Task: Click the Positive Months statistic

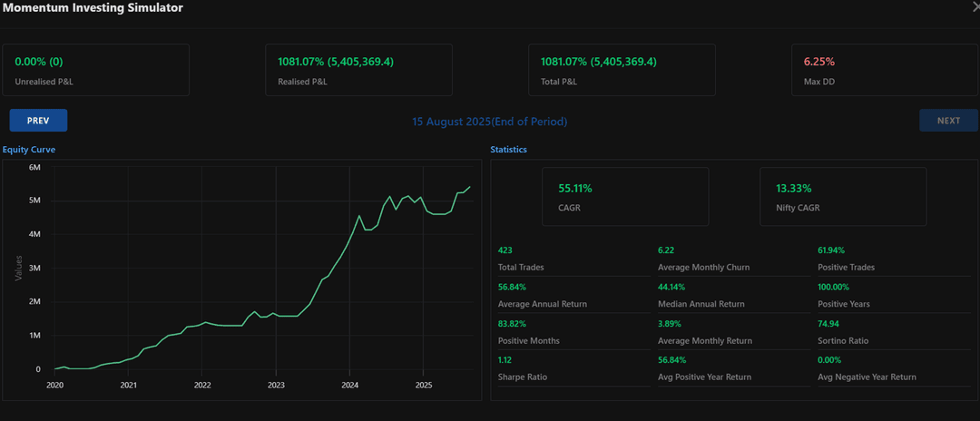Action: (x=528, y=331)
